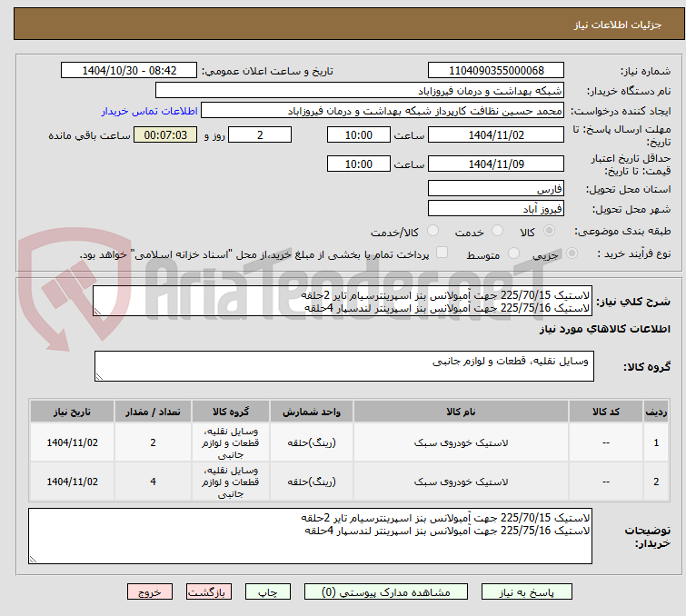Click the کد کالا column header
The height and width of the screenshot is (616, 686).
coord(606,412)
